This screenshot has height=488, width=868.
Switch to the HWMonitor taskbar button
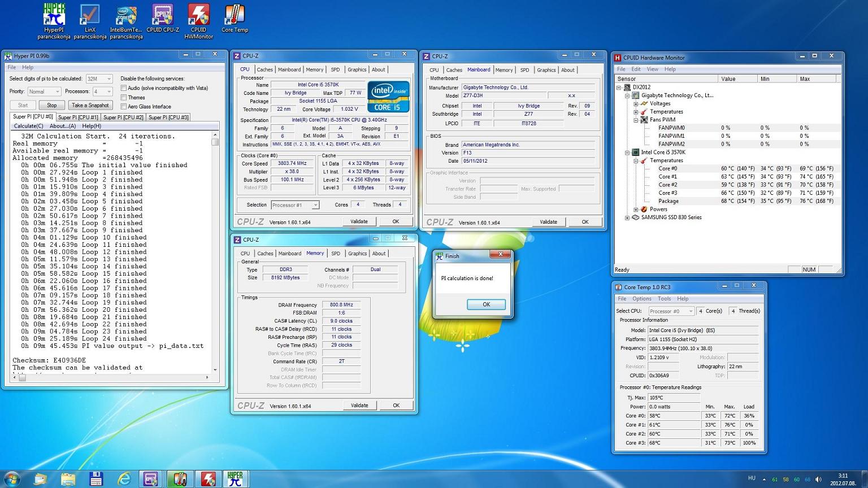pos(207,479)
